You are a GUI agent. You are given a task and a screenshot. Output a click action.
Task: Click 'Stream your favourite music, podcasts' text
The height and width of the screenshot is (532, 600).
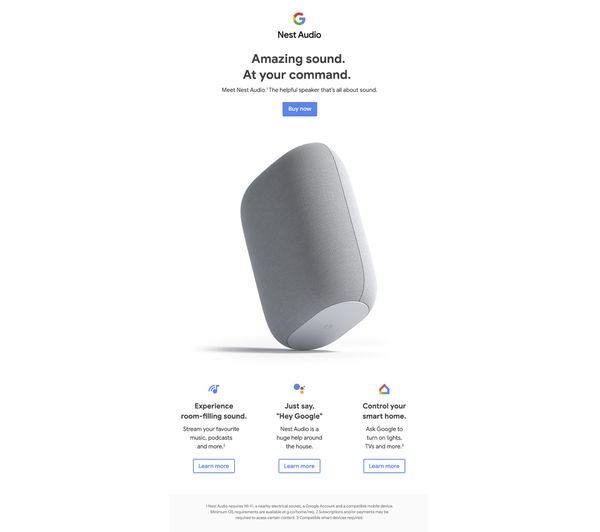(211, 433)
